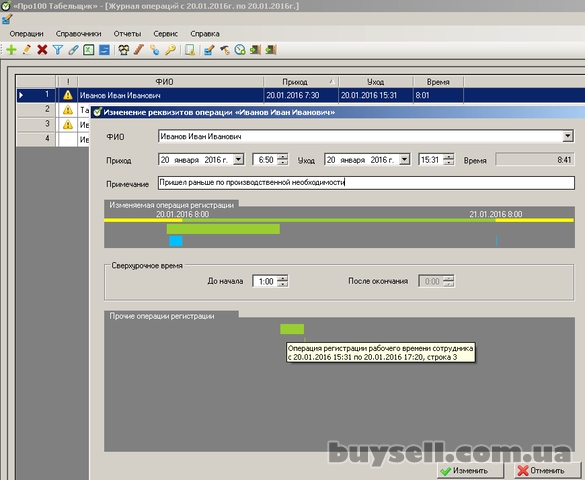Click the paperclip attachment icon

(73, 50)
